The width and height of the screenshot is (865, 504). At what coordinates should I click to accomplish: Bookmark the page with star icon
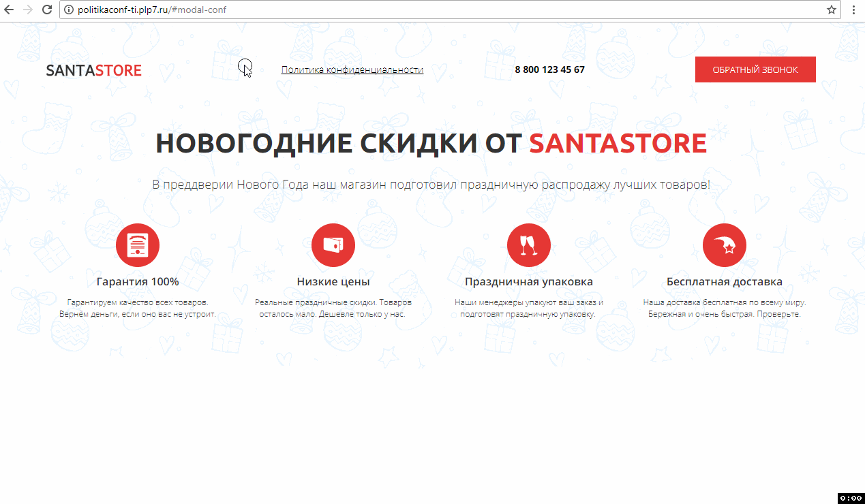tap(831, 10)
